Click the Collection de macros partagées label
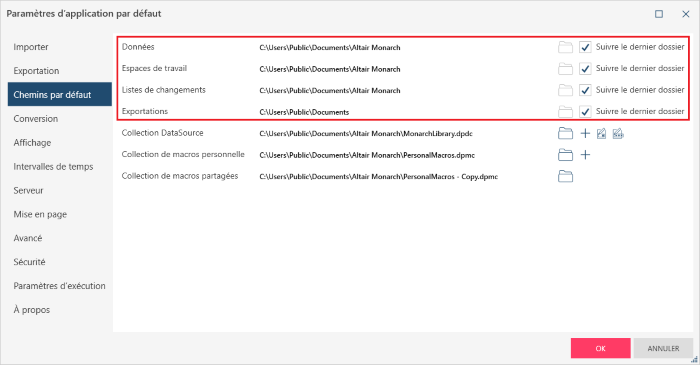Viewport: 700px width, 365px height. (180, 176)
